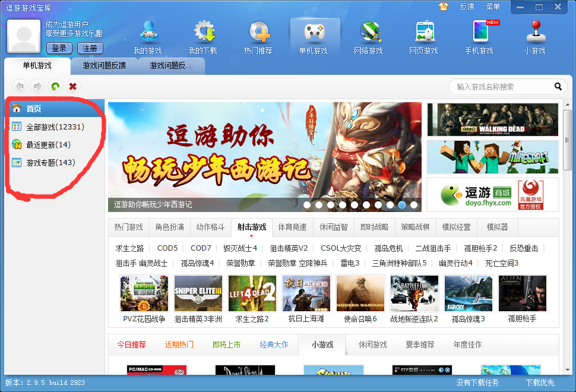This screenshot has height=392, width=576.
Task: Open 手机游戏 tablet icon
Action: (479, 37)
